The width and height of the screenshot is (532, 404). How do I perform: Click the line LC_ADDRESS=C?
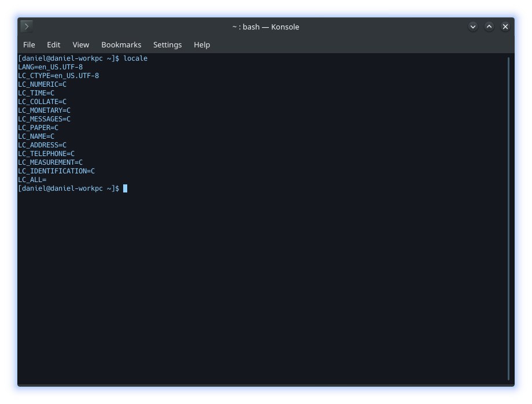(42, 145)
